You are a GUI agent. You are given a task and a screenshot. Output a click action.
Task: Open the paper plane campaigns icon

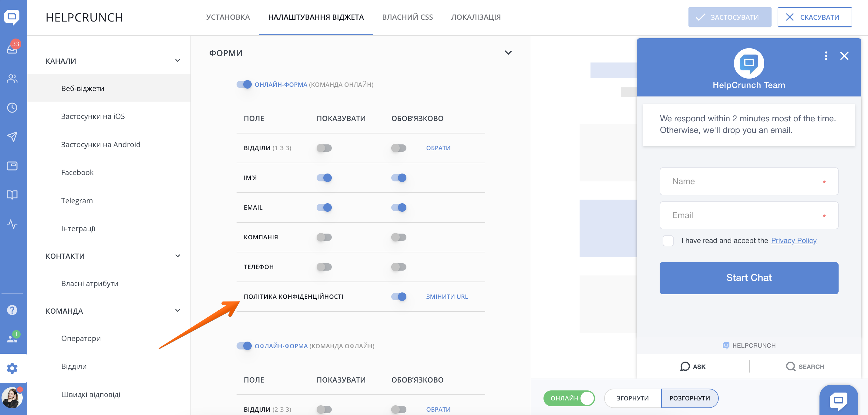(12, 137)
